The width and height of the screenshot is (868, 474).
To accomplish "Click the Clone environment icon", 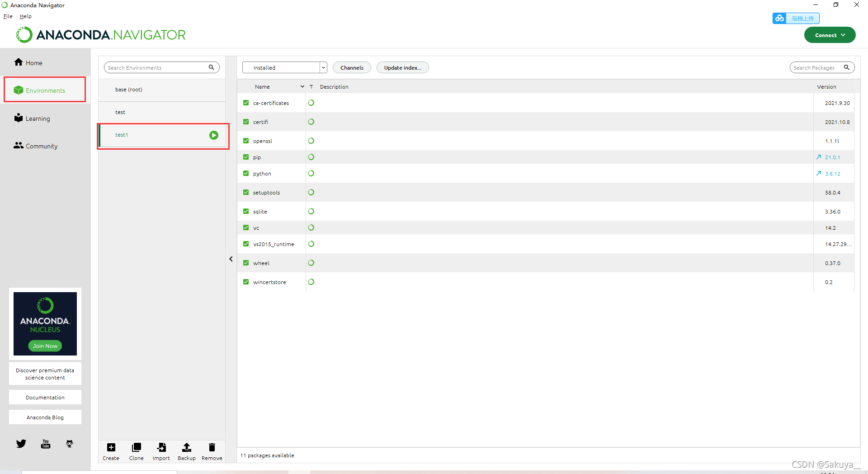I will (136, 447).
